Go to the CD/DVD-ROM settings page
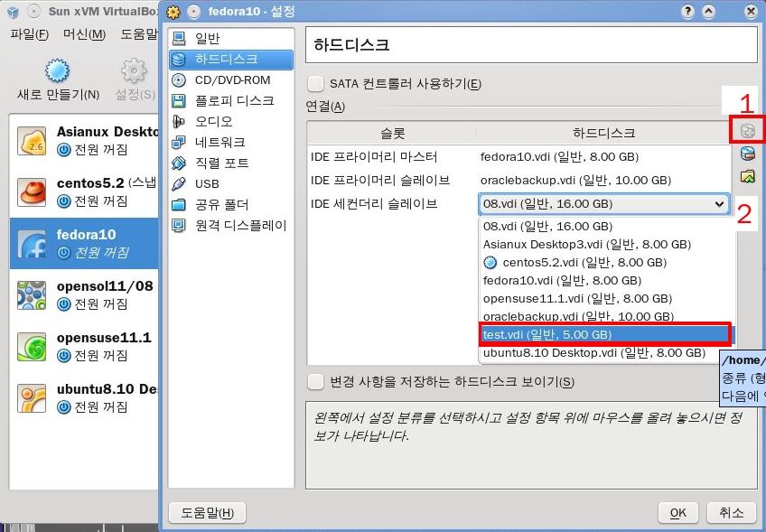Viewport: 766px width, 532px height. 232,79
